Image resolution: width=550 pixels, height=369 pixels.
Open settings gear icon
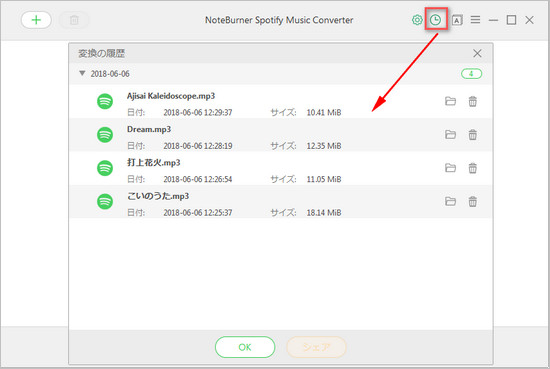point(417,20)
